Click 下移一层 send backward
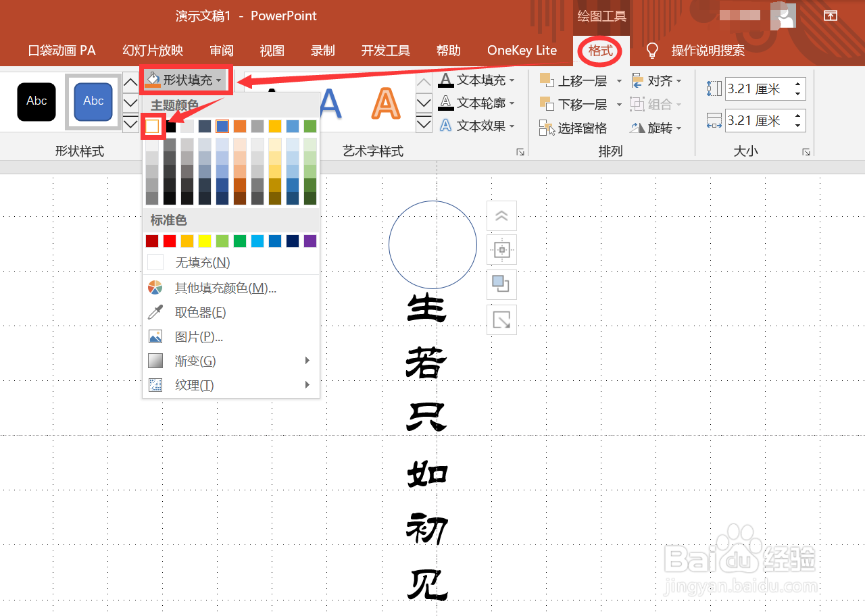 pyautogui.click(x=573, y=105)
